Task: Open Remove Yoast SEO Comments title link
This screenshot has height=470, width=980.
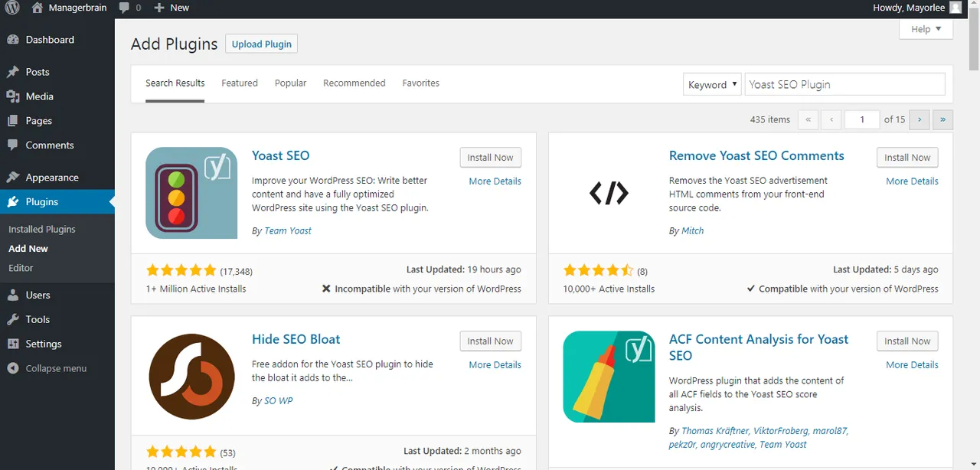Action: click(756, 155)
